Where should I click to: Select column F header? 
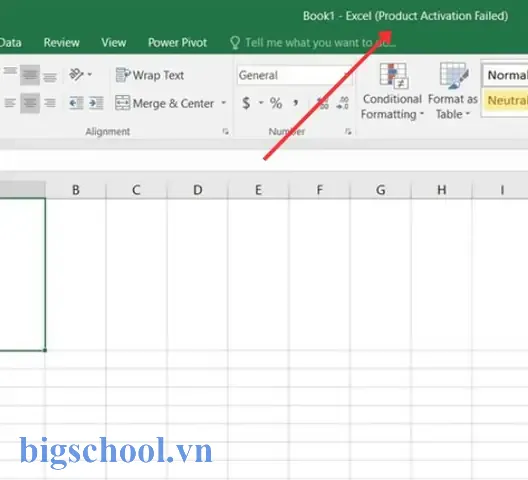pos(320,190)
